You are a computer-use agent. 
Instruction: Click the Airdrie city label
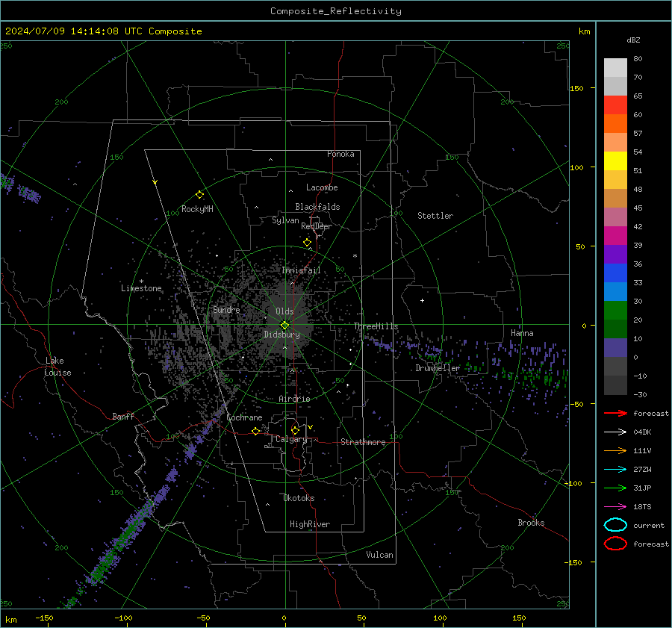click(294, 399)
